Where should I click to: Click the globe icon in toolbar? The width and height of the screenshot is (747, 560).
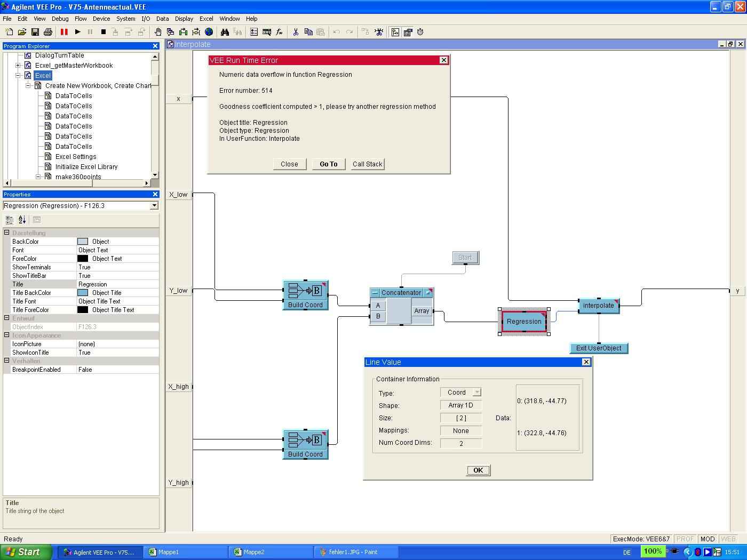pos(209,32)
